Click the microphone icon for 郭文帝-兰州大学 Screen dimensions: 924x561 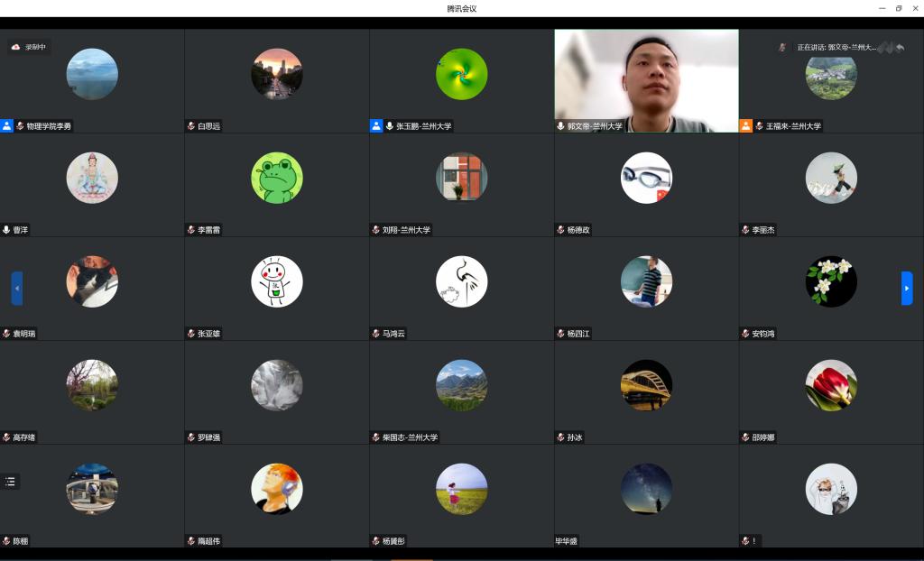tap(560, 126)
